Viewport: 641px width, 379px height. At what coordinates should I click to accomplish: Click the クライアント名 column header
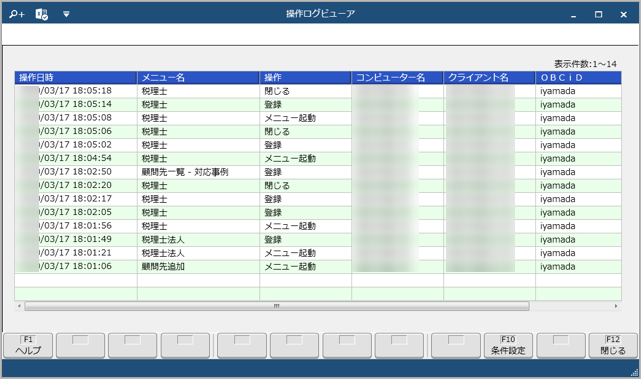pos(489,77)
